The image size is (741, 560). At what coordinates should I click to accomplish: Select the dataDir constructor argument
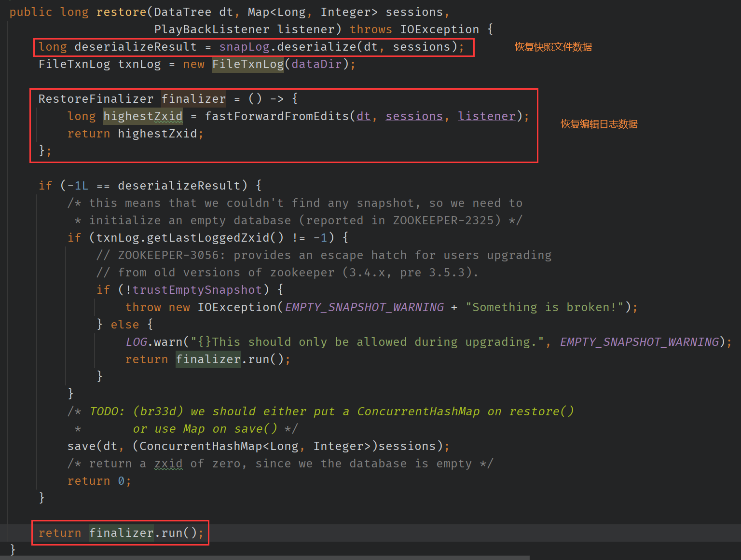coord(316,64)
